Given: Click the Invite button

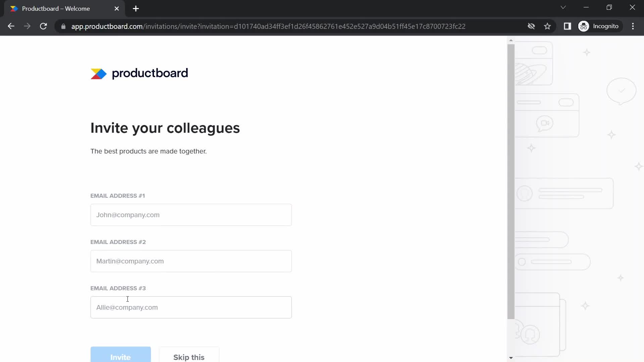Looking at the screenshot, I should pos(120,355).
